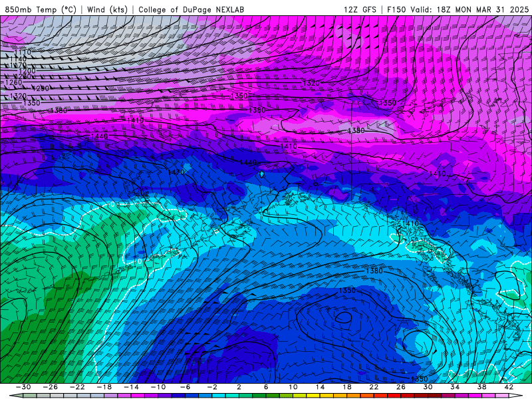
Task: Click the 'Wind (kts)' header label
Action: click(107, 9)
